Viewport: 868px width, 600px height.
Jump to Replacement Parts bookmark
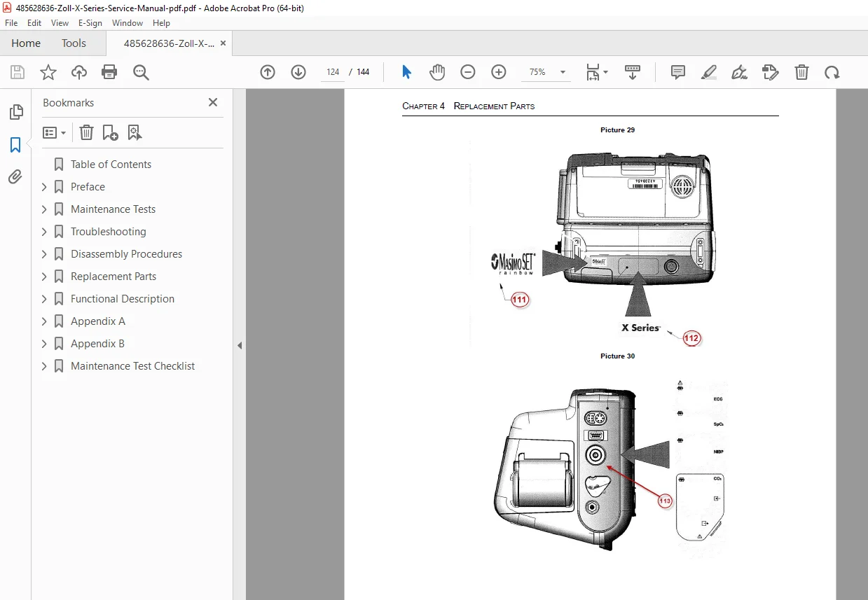click(113, 277)
